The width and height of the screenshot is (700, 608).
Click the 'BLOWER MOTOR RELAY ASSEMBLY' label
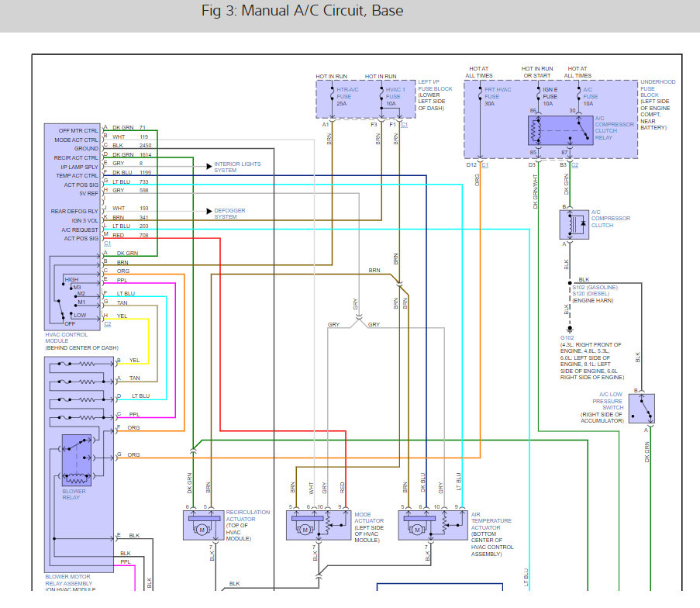click(69, 580)
